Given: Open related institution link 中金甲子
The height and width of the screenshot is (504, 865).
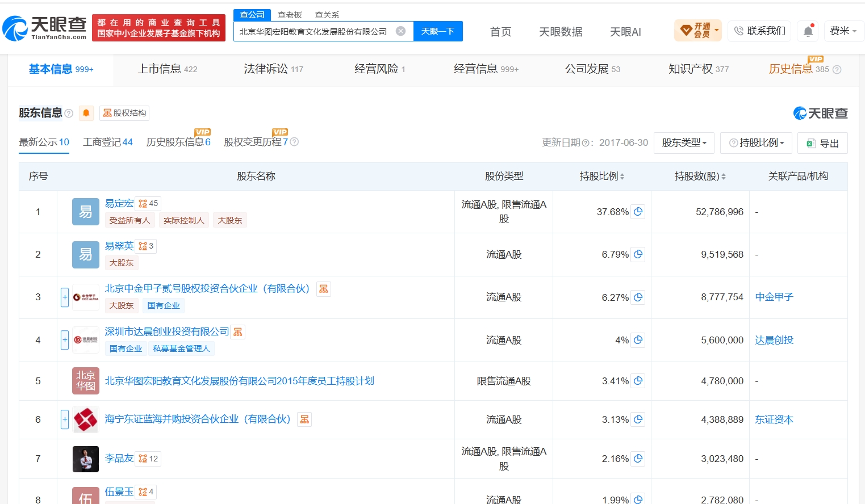Looking at the screenshot, I should click(x=774, y=297).
